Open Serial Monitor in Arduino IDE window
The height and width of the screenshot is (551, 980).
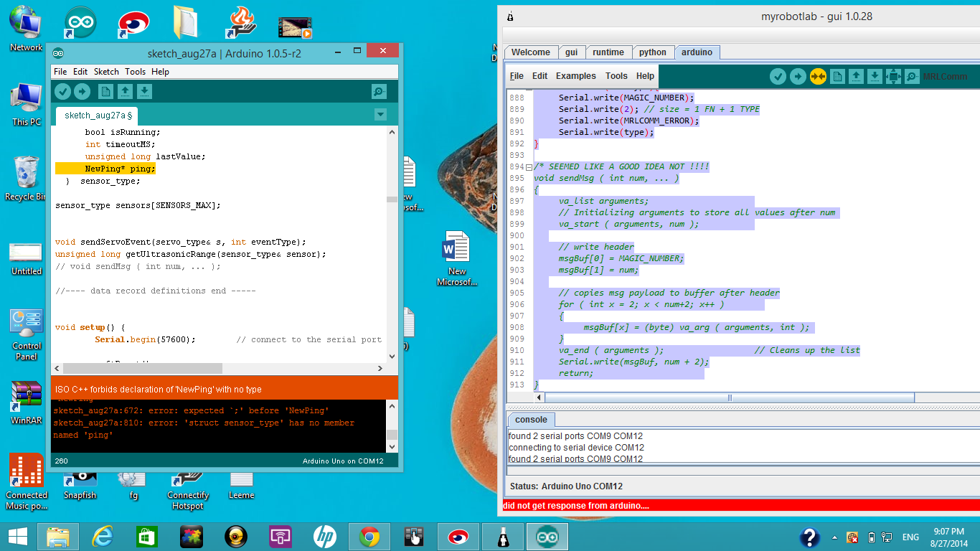tap(379, 91)
